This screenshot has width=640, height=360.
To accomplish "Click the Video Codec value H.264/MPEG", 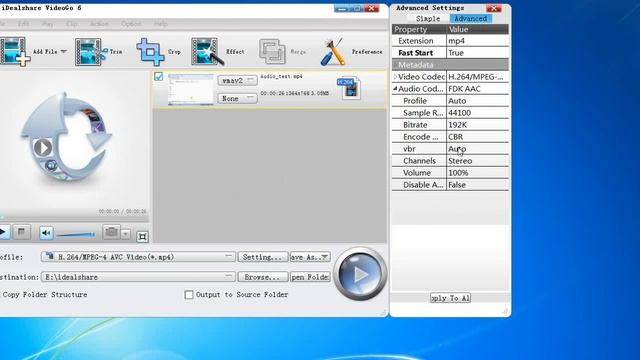I will 478,77.
